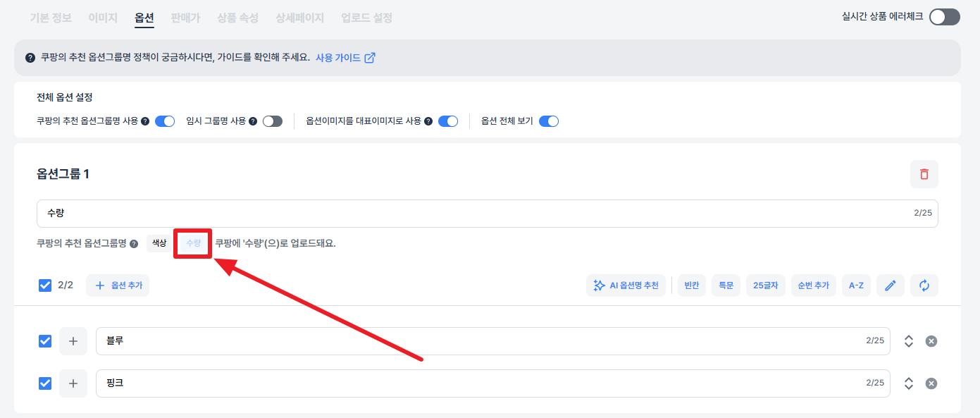The height and width of the screenshot is (418, 980).
Task: Click question icon in the guide banner
Action: click(30, 58)
